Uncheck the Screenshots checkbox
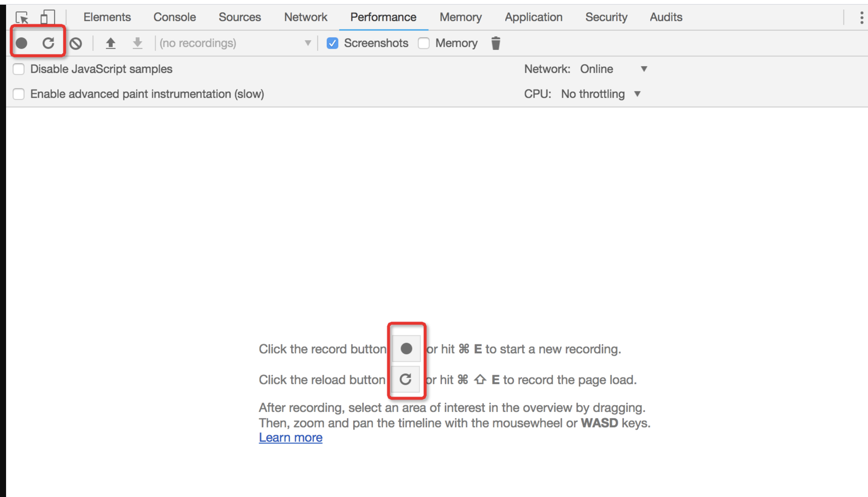Viewport: 868px width, 497px height. pyautogui.click(x=332, y=43)
